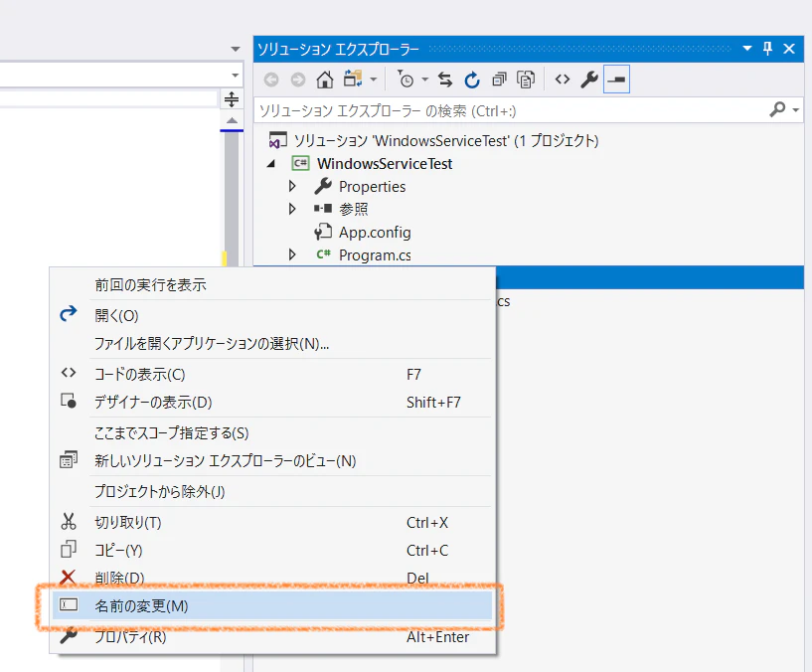812x672 pixels.
Task: Pin the Solution Explorer panel
Action: click(x=767, y=49)
